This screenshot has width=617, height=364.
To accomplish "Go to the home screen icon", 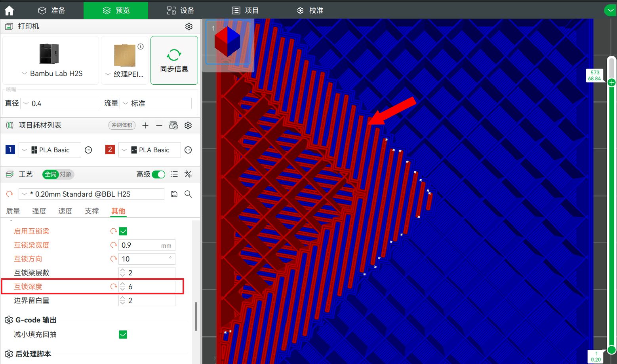I will point(9,11).
